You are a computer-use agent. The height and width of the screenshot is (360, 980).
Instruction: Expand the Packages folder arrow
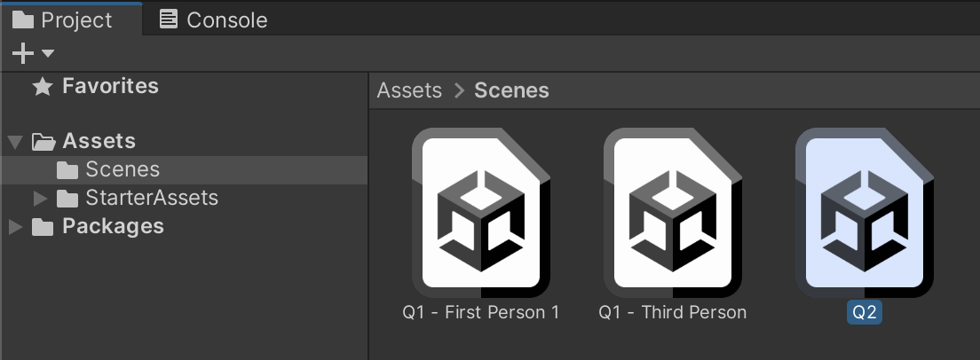click(x=14, y=227)
